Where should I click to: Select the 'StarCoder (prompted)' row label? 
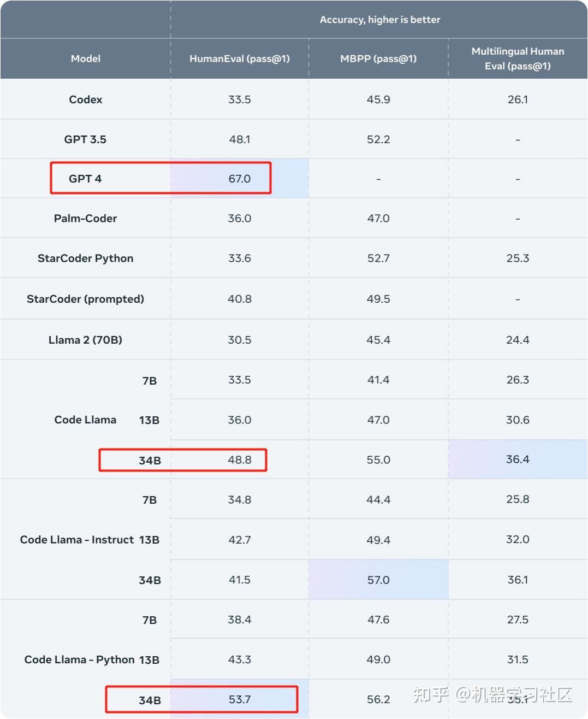86,299
